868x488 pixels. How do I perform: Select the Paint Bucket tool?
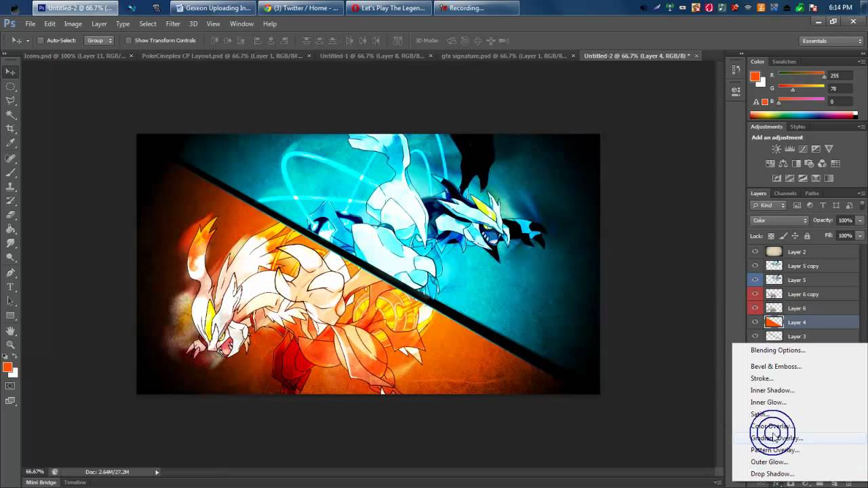(10, 229)
